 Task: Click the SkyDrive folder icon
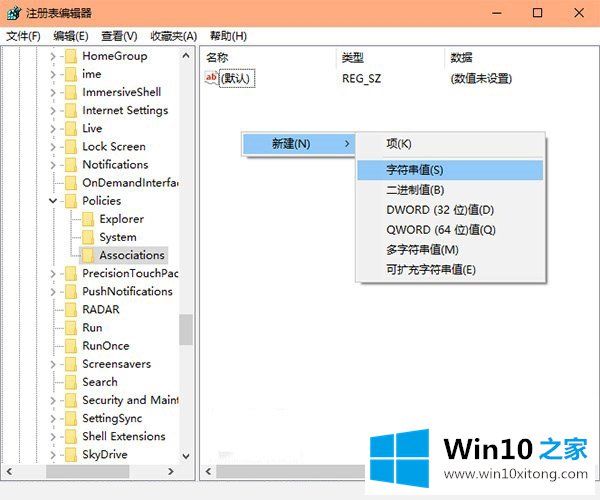pos(71,454)
